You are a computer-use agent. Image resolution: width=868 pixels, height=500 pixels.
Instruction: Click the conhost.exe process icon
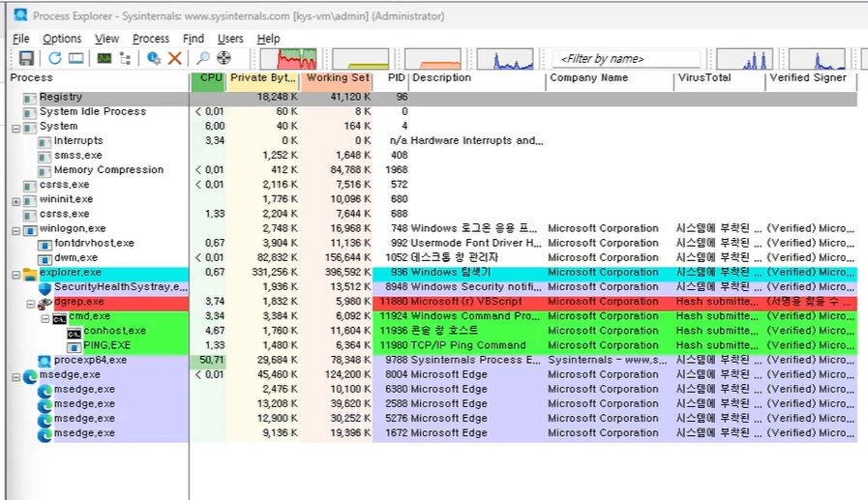pyautogui.click(x=74, y=333)
